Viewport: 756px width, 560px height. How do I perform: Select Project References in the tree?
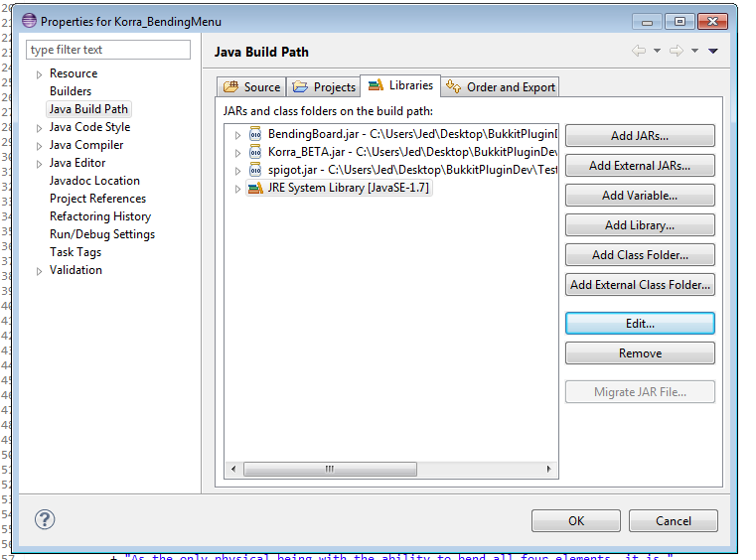tap(97, 199)
